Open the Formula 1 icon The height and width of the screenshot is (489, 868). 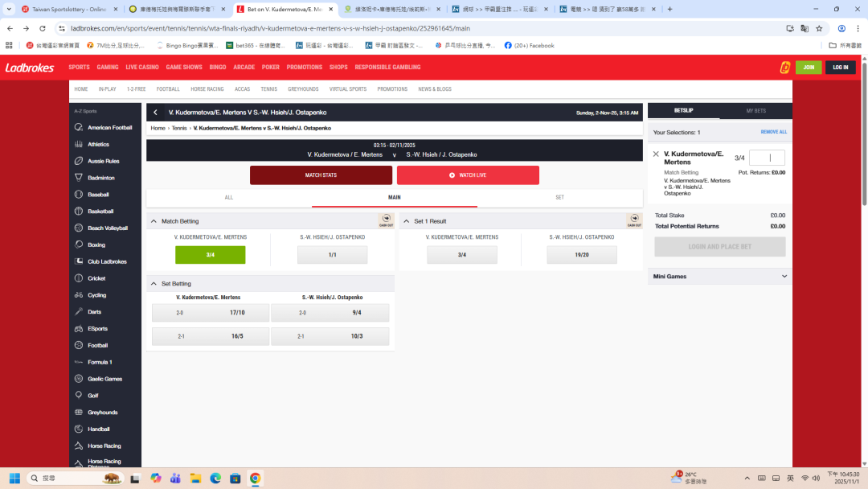[79, 362]
